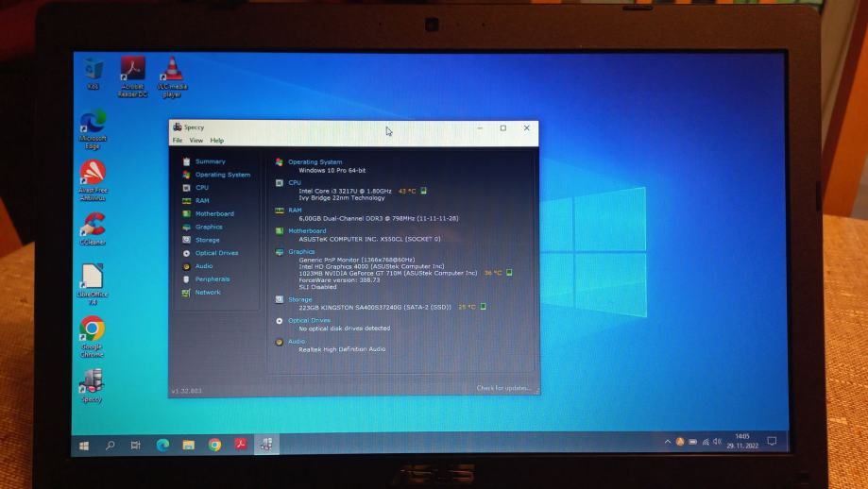Select the ASUSTeK COMPUTER INC. X550CL text
Viewport: 868px width, 489px height.
click(x=369, y=239)
